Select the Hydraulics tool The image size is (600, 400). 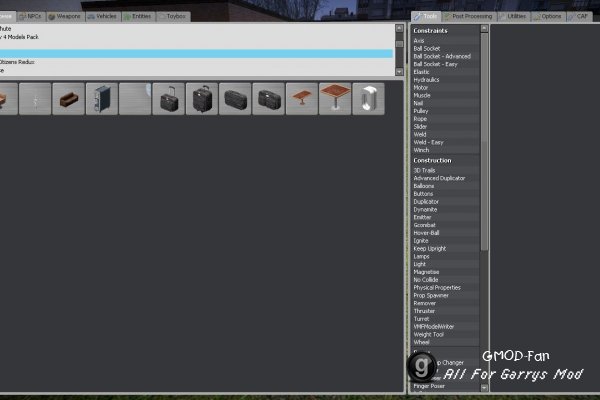[445, 80]
